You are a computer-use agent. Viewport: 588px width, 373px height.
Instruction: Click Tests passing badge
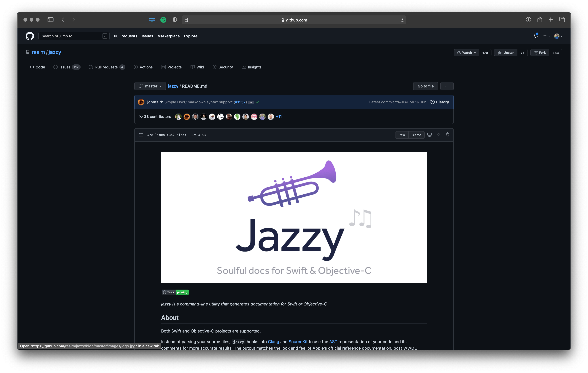tap(175, 292)
